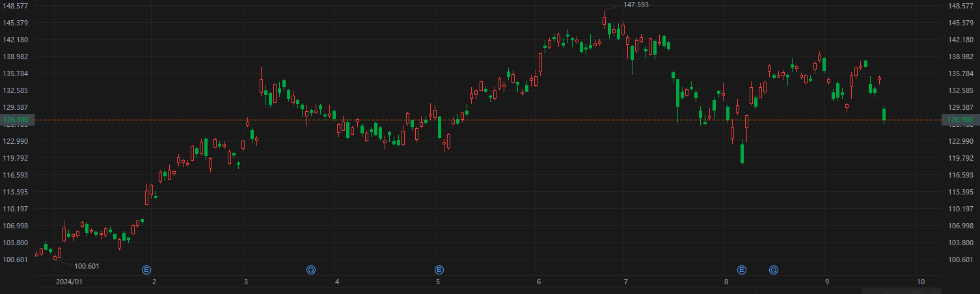
Task: Select the 126.900 price tag on left axis
Action: coord(17,120)
